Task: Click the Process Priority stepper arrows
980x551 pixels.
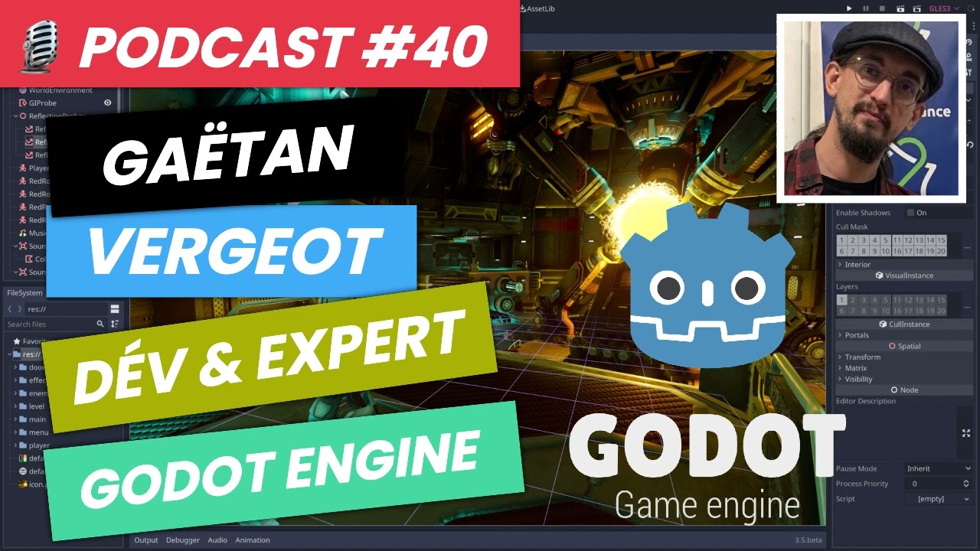Action: (966, 484)
